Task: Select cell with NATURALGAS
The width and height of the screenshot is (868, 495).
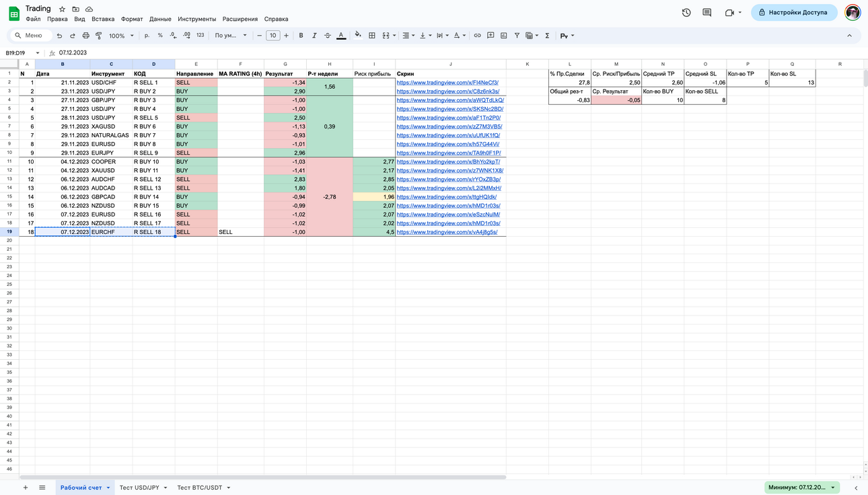Action: point(111,135)
